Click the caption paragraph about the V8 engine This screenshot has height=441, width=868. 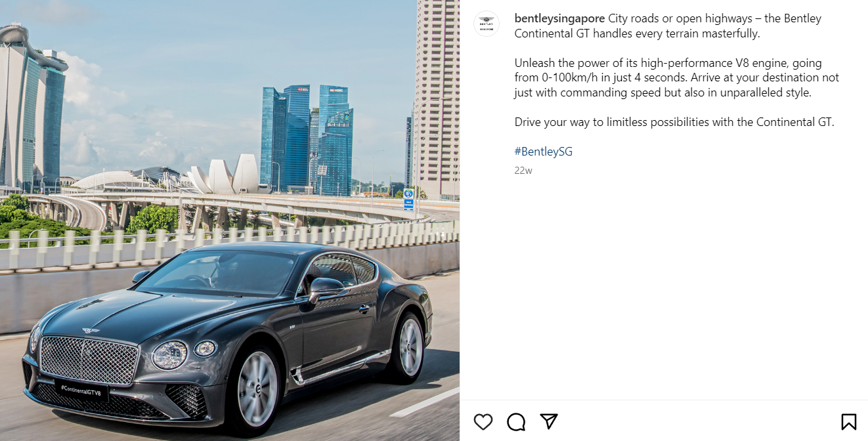(677, 78)
